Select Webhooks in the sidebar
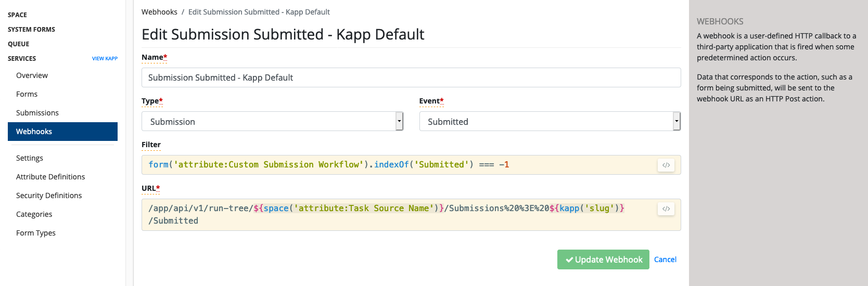The width and height of the screenshot is (868, 286). [34, 132]
